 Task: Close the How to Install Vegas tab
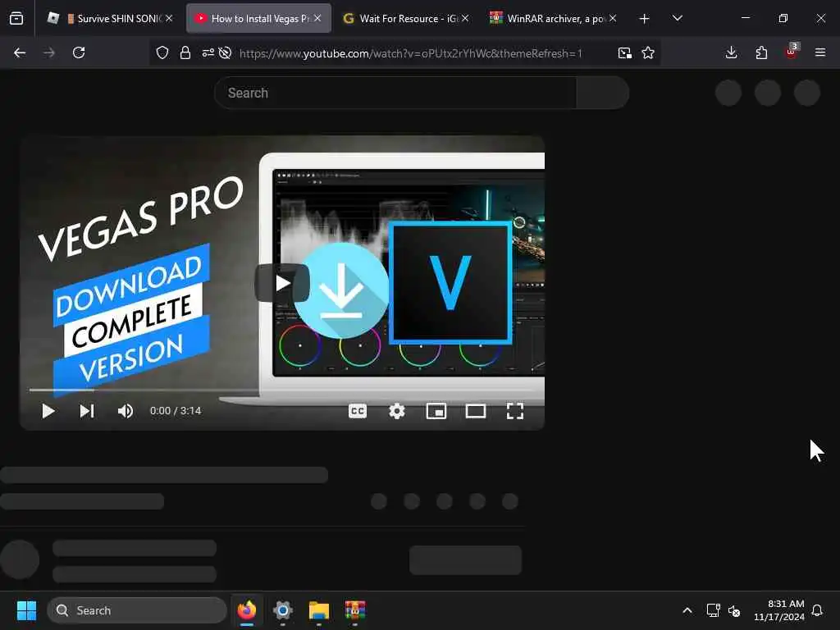click(x=317, y=18)
